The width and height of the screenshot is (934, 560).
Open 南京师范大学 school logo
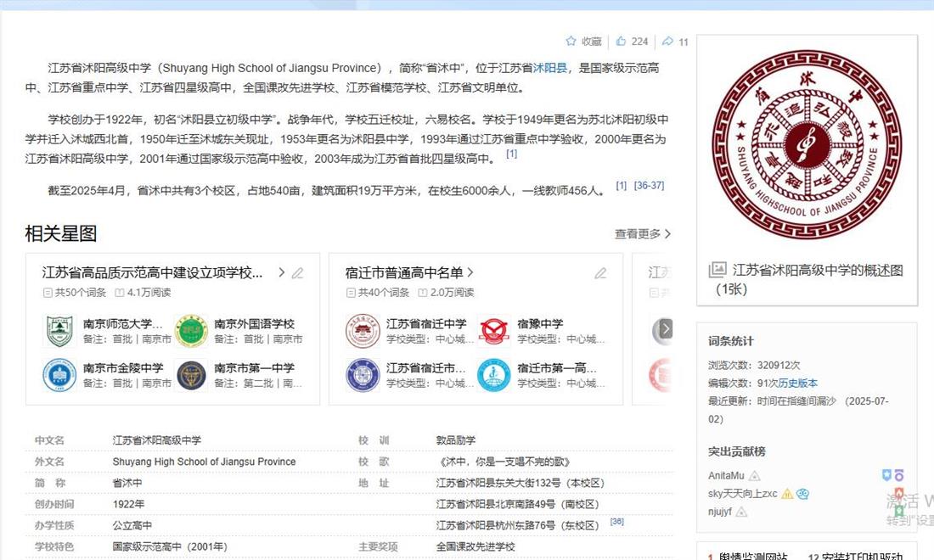[x=59, y=331]
